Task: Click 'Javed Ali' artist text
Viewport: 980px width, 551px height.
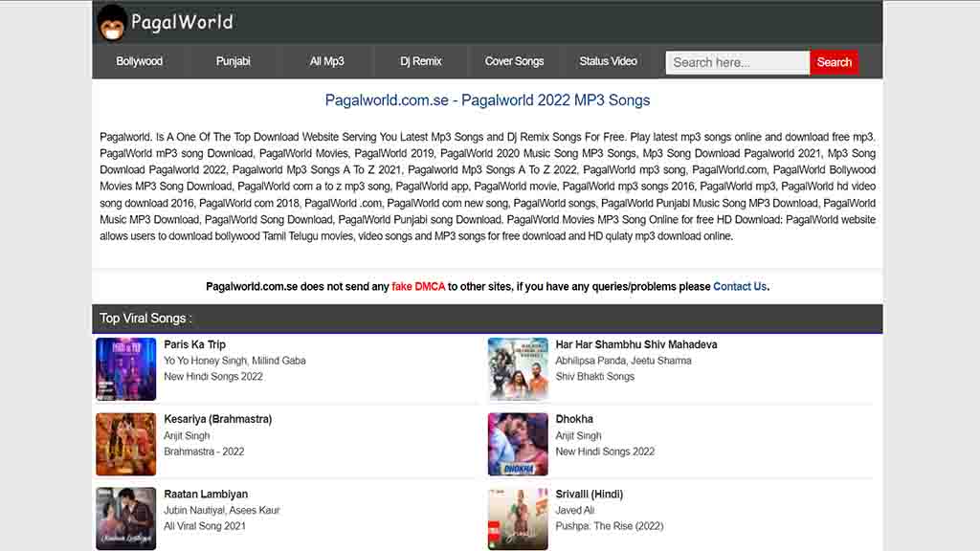Action: (x=575, y=510)
